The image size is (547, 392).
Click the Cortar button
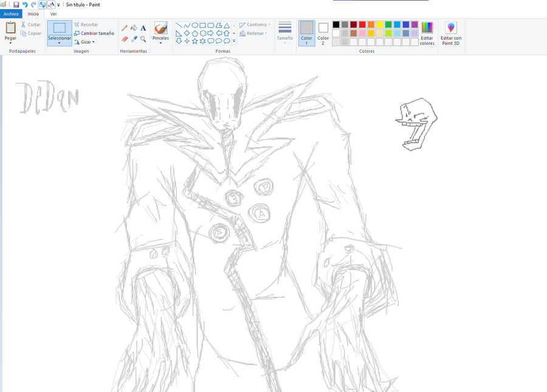click(x=31, y=24)
